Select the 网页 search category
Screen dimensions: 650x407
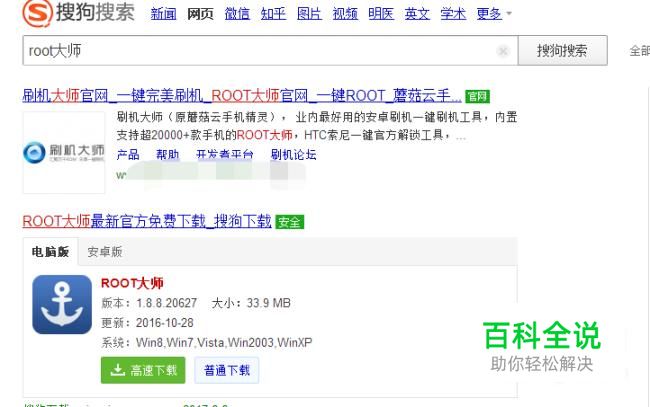click(200, 14)
